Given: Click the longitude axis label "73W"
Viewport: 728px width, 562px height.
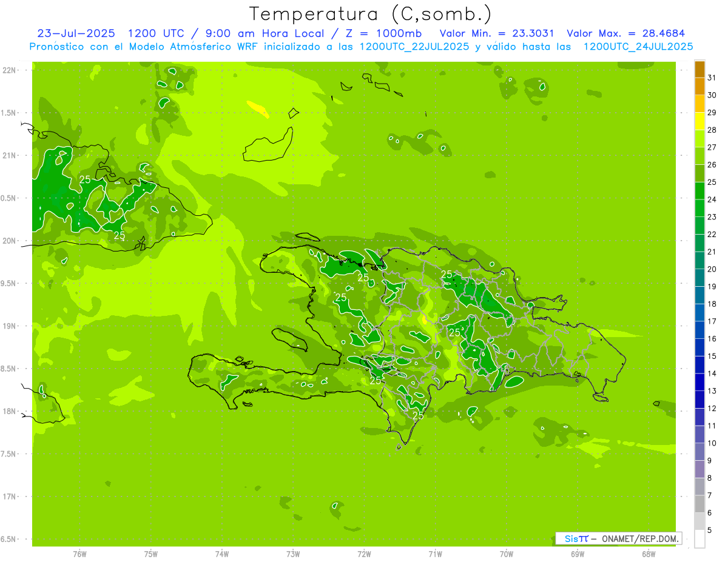Looking at the screenshot, I should 293,554.
